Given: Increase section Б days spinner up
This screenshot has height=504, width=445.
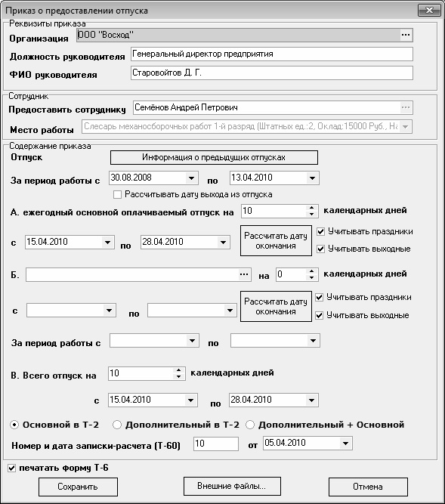Looking at the screenshot, I should click(311, 271).
